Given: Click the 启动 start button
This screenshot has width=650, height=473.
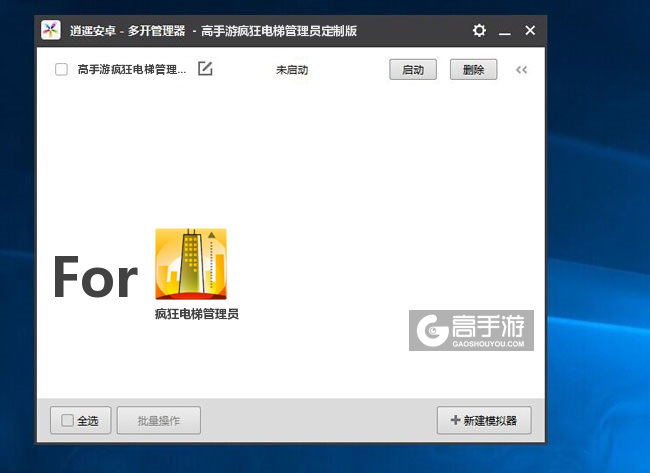Looking at the screenshot, I should [413, 70].
